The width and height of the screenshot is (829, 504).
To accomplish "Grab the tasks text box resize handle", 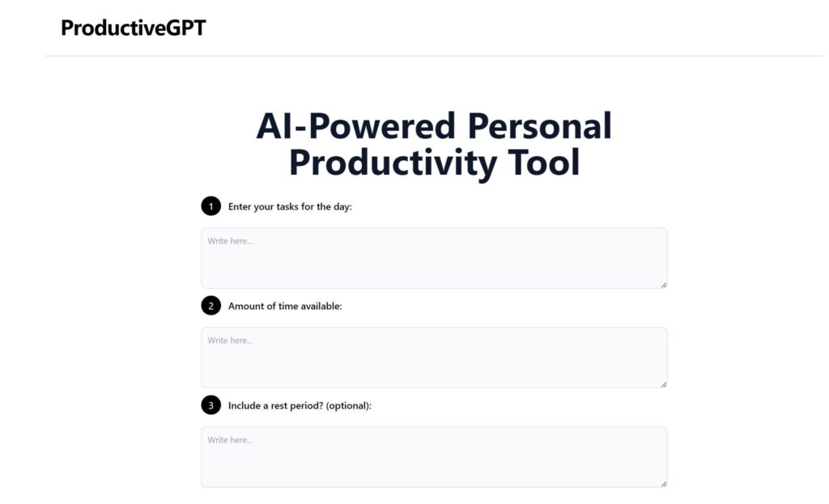I will 663,284.
